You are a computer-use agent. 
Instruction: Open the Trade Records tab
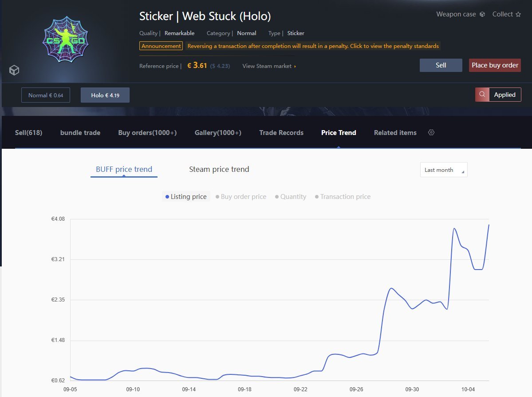[x=281, y=132]
